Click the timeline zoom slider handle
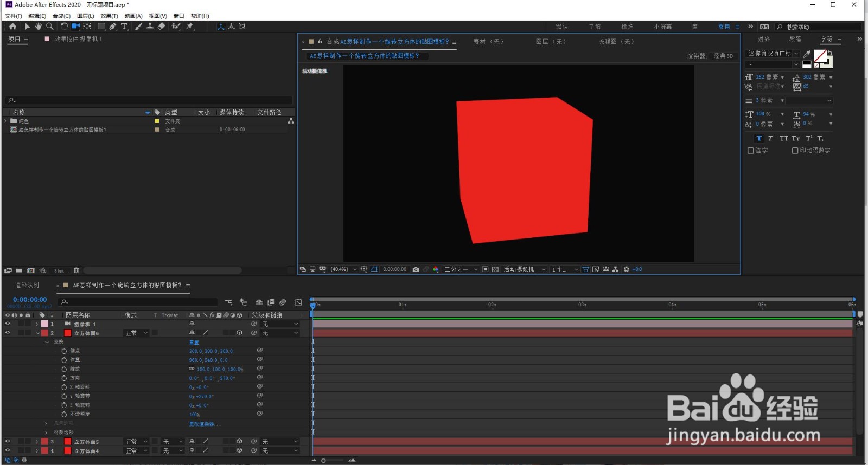 tap(324, 461)
